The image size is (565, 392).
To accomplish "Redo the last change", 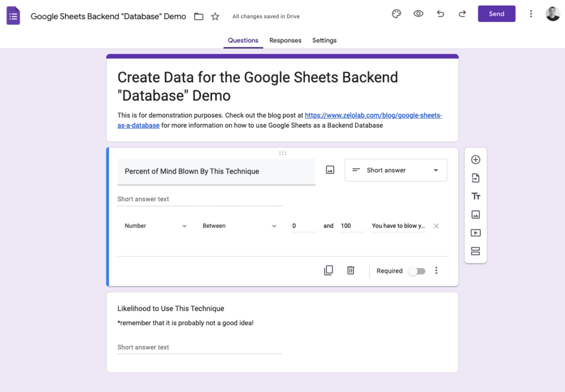I will [x=462, y=14].
